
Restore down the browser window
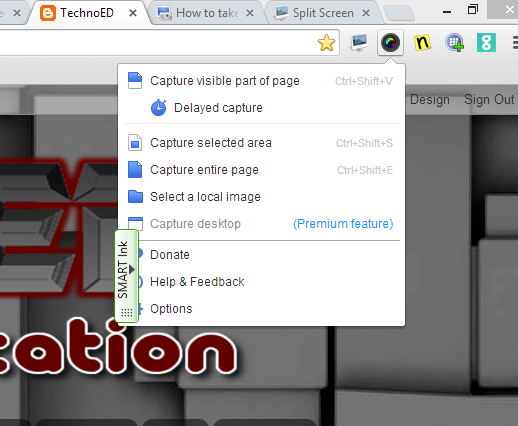pos(473,10)
